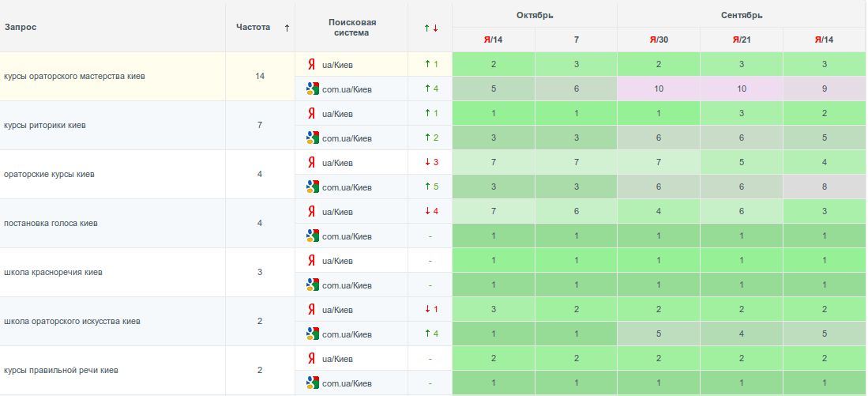Open query курсы риторики киев
868x396 pixels.
click(x=45, y=125)
